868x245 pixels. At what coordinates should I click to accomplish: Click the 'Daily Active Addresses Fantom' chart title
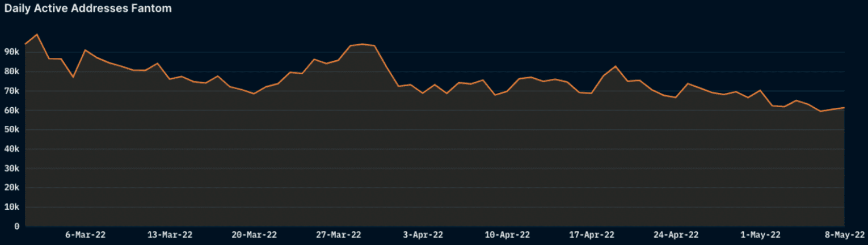(88, 9)
